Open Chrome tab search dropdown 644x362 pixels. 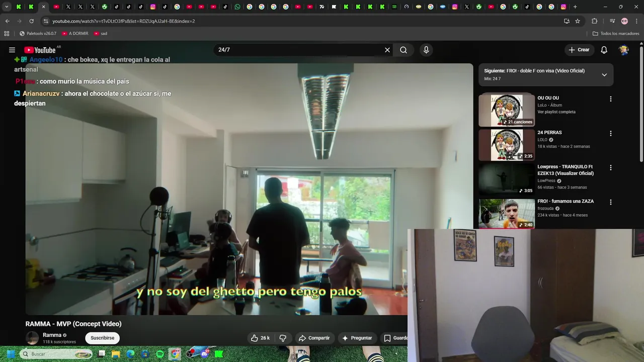[x=7, y=7]
